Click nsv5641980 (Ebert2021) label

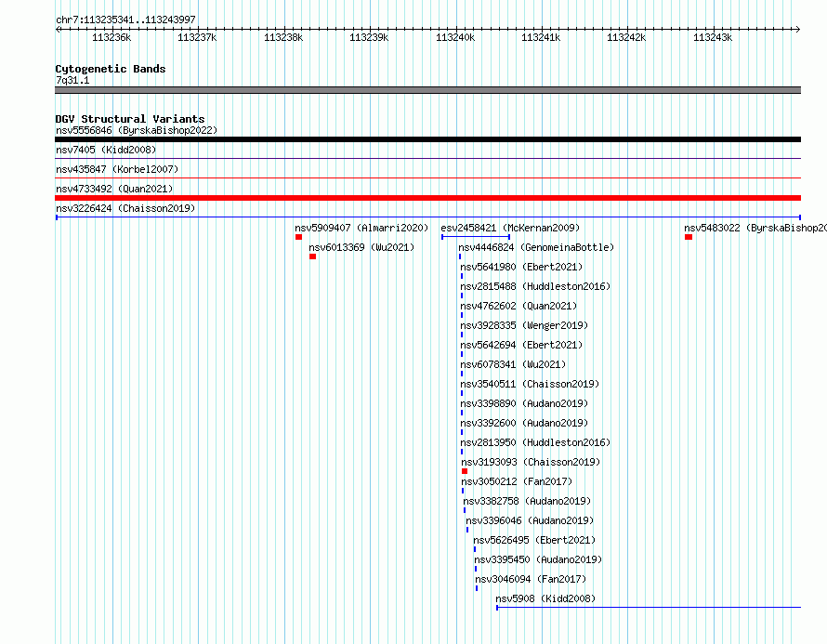521,267
